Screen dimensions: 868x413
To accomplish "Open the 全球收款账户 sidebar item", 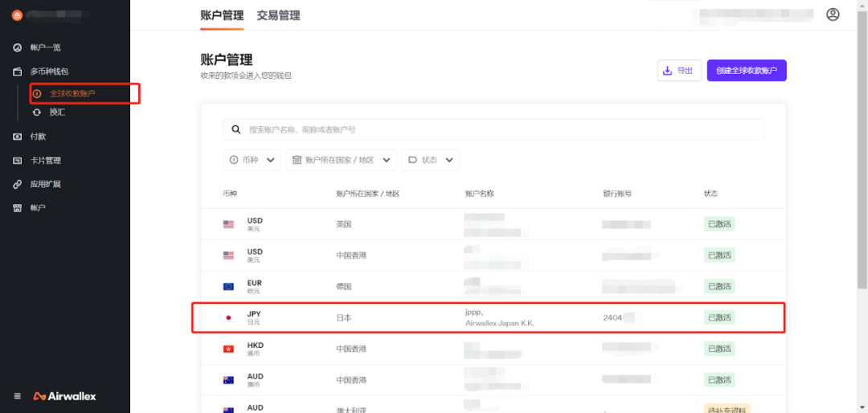I will coord(72,94).
